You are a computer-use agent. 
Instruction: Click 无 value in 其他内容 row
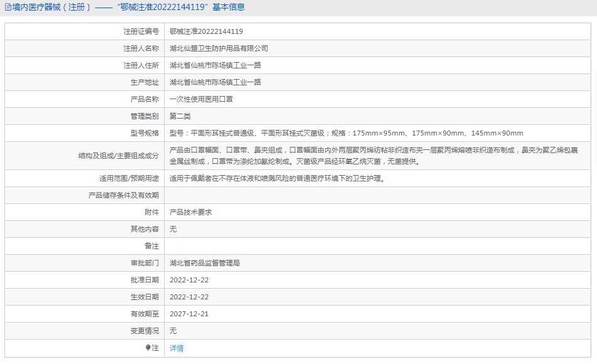click(173, 229)
